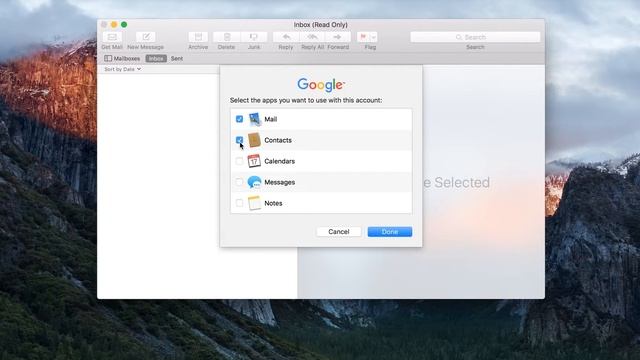
Task: Open the Sort by Date dropdown
Action: click(x=122, y=69)
